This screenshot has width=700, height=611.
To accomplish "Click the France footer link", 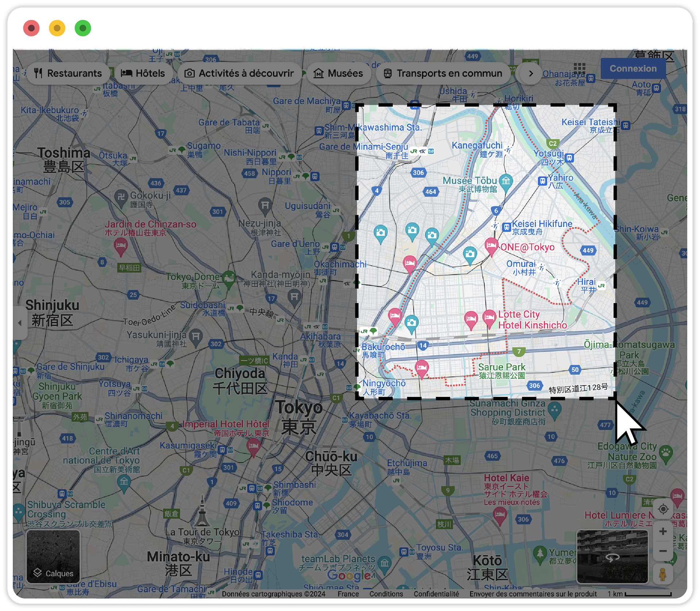I will coord(348,594).
